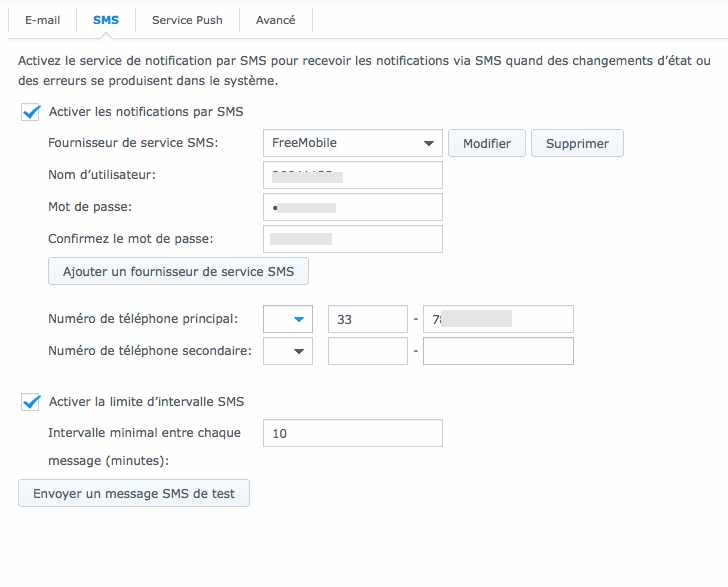The image size is (728, 587).
Task: Uncheck Activer les notifications par SMS
Action: pos(31,112)
